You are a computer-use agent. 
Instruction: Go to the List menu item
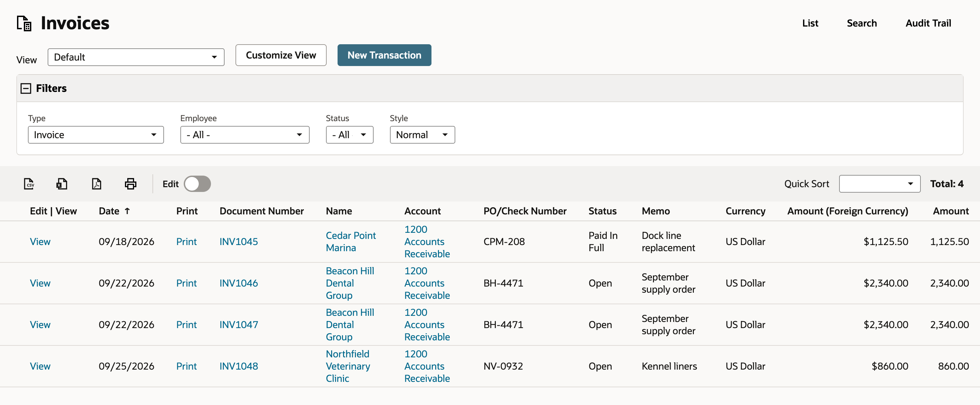point(810,23)
